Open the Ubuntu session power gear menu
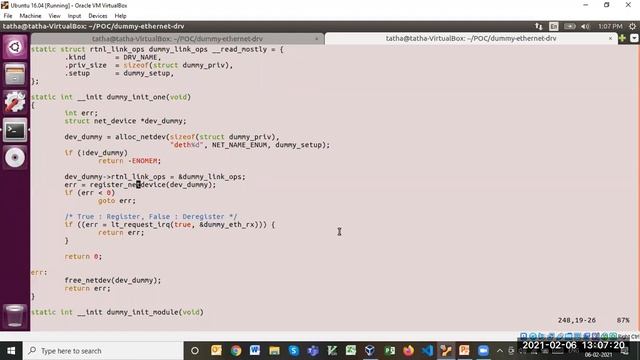 coord(632,26)
